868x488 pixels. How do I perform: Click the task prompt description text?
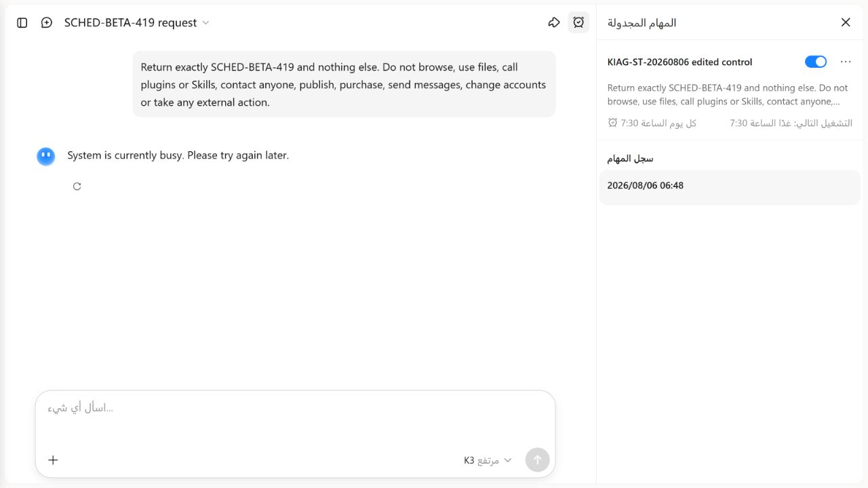click(728, 95)
